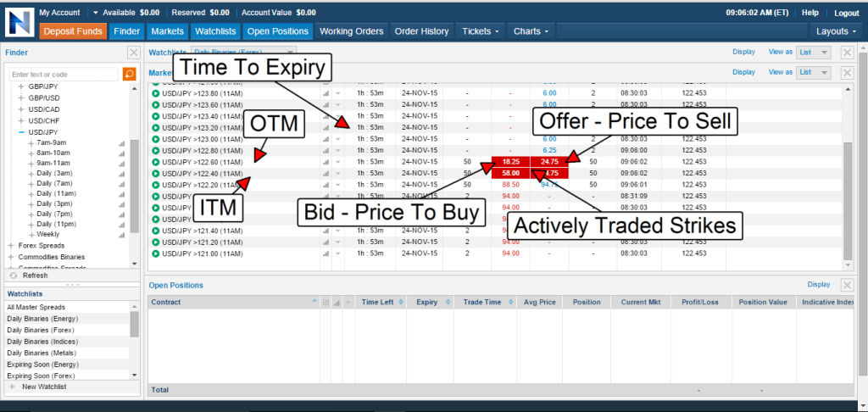This screenshot has width=868, height=412.
Task: Click the New Watchlist button
Action: (x=44, y=387)
